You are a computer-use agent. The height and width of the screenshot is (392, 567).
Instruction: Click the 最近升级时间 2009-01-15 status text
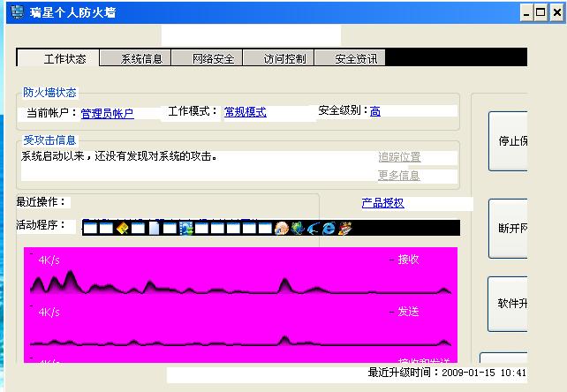(x=447, y=373)
